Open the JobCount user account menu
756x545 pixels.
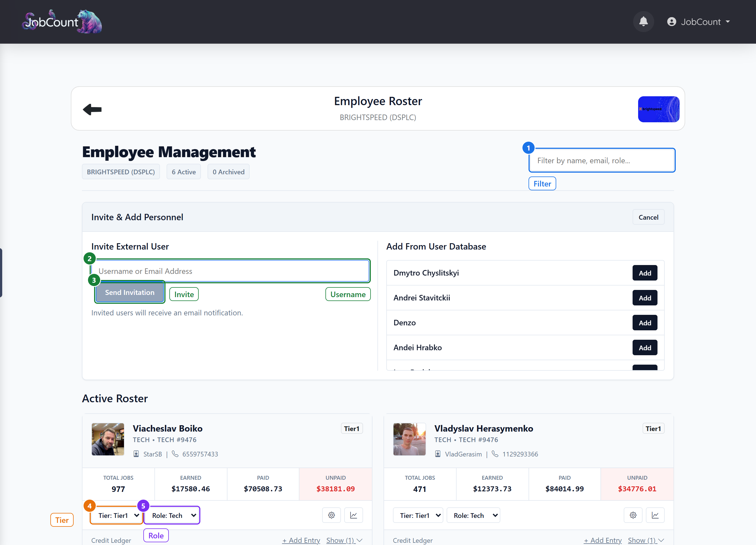coord(699,22)
